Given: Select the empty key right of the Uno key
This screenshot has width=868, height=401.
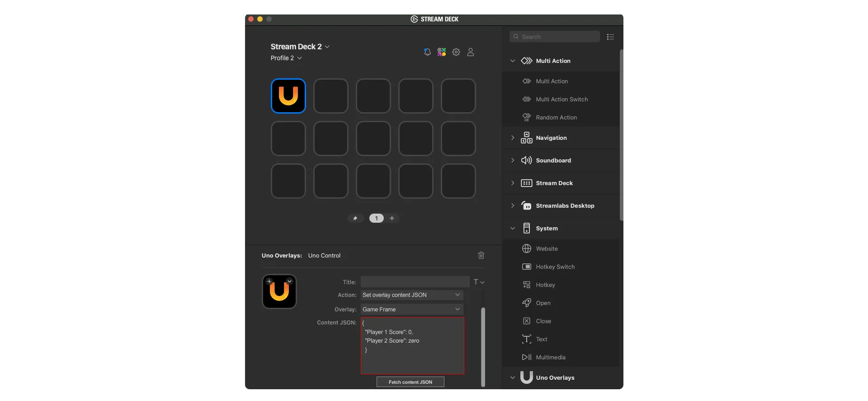Looking at the screenshot, I should coord(331,96).
